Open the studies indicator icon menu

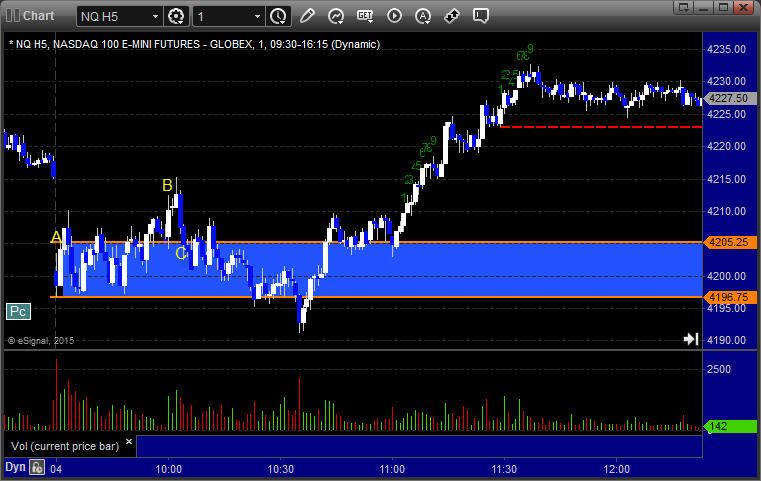click(336, 16)
